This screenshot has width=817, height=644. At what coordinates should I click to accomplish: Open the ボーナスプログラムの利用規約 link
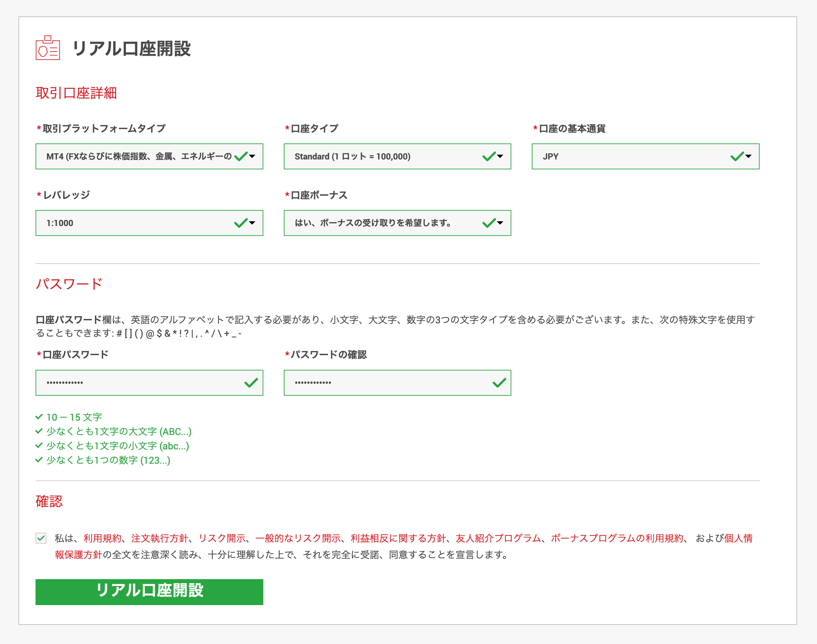point(617,538)
